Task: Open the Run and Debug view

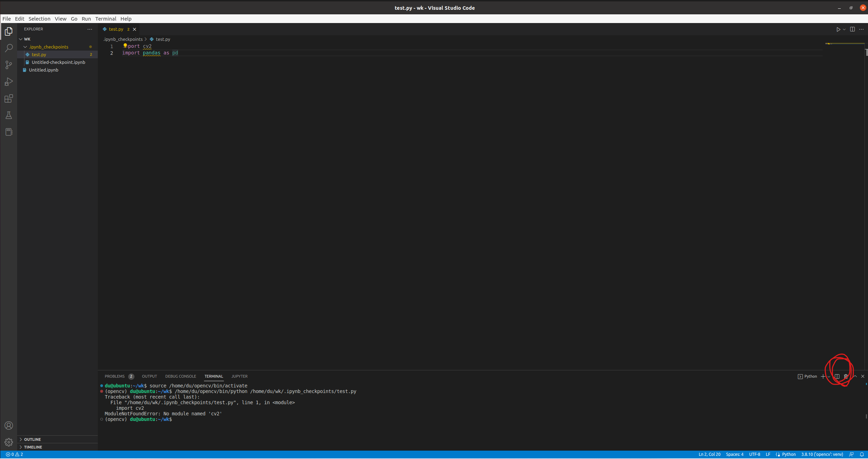Action: (9, 82)
